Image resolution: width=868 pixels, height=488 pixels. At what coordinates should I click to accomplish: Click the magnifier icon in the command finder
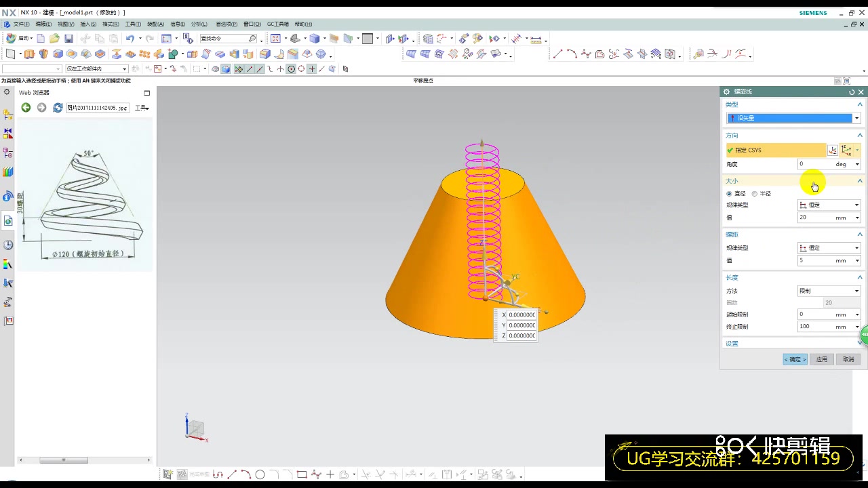click(x=252, y=39)
